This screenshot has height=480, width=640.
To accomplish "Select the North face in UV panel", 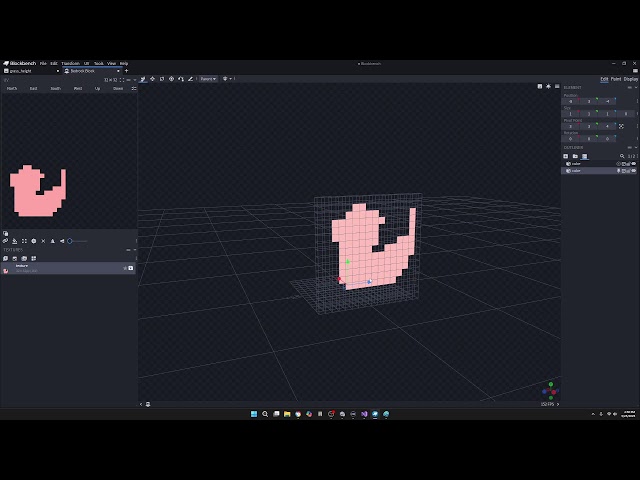I will coord(12,89).
